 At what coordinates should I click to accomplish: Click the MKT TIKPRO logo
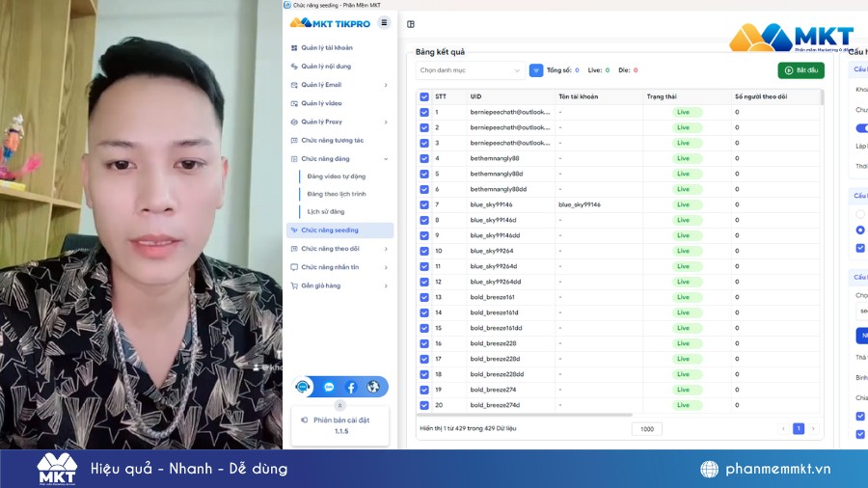330,23
